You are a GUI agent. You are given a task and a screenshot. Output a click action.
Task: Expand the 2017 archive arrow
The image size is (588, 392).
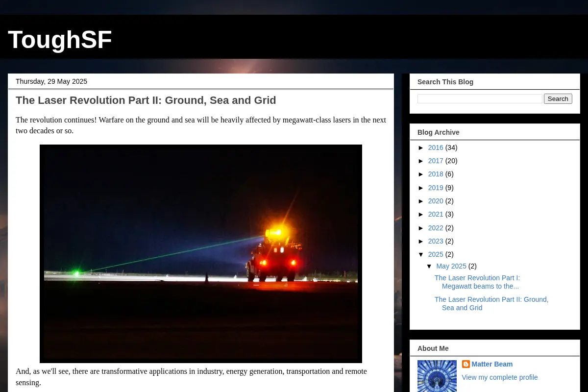click(421, 161)
